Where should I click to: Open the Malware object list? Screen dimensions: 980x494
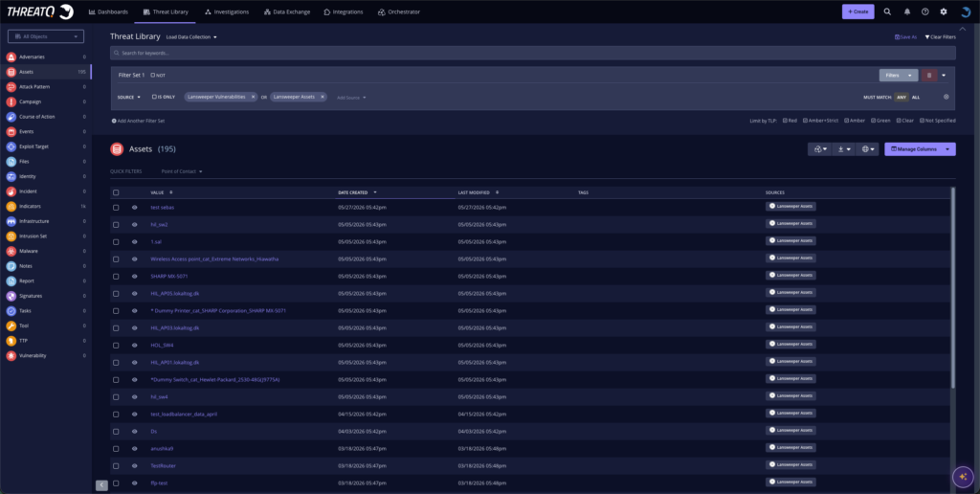coord(28,252)
